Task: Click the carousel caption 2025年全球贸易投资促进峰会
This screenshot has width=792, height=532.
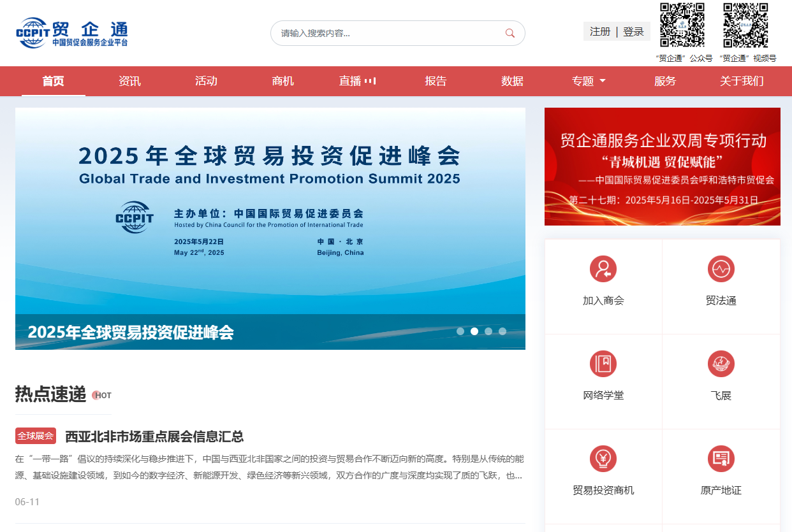Action: click(x=131, y=332)
